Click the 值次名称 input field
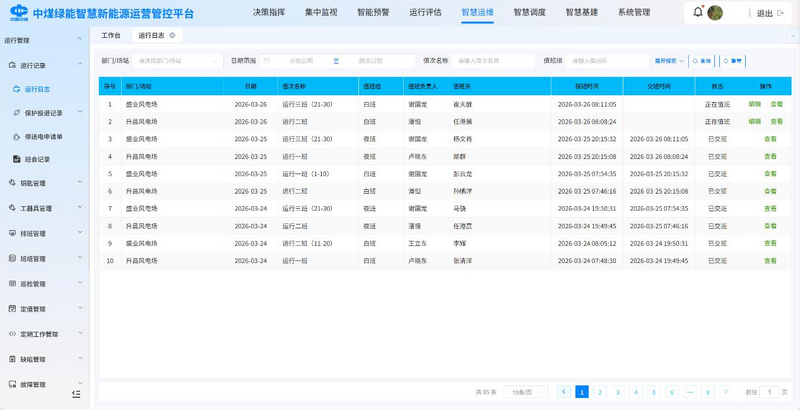Image resolution: width=800 pixels, height=410 pixels. [x=492, y=61]
